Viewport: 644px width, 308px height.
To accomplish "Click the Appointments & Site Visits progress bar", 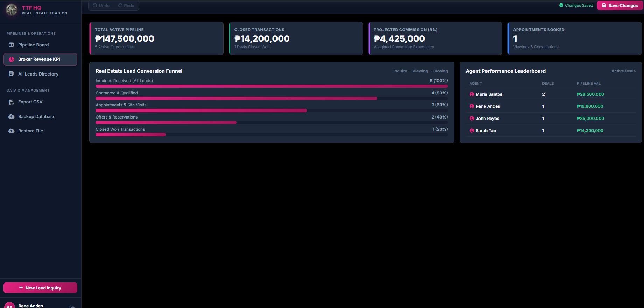I will click(x=272, y=110).
